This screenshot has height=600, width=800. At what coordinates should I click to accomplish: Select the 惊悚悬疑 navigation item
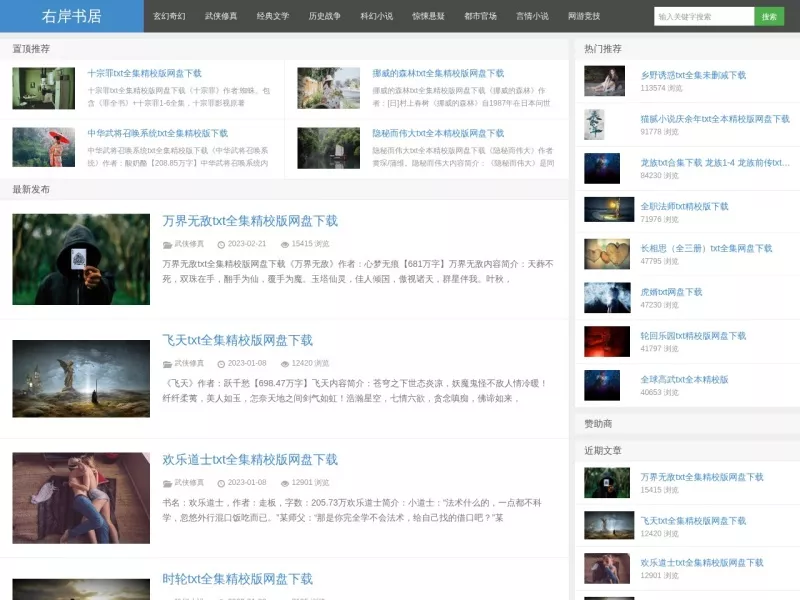click(429, 16)
